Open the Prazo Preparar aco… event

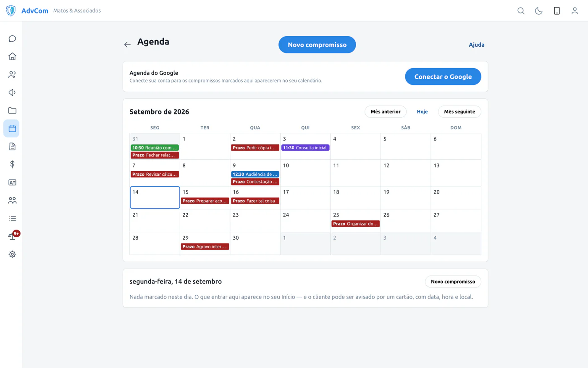[x=205, y=201]
